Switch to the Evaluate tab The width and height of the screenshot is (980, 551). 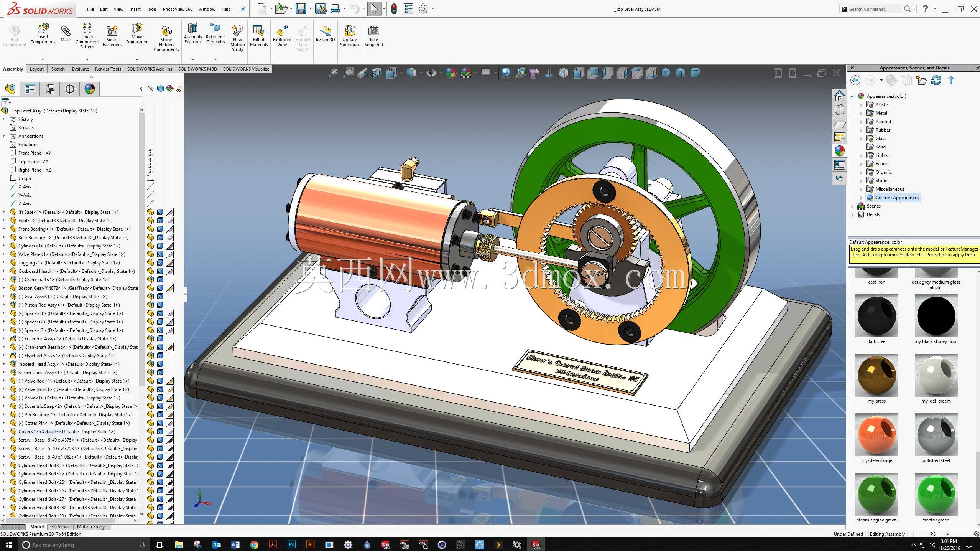[x=81, y=69]
